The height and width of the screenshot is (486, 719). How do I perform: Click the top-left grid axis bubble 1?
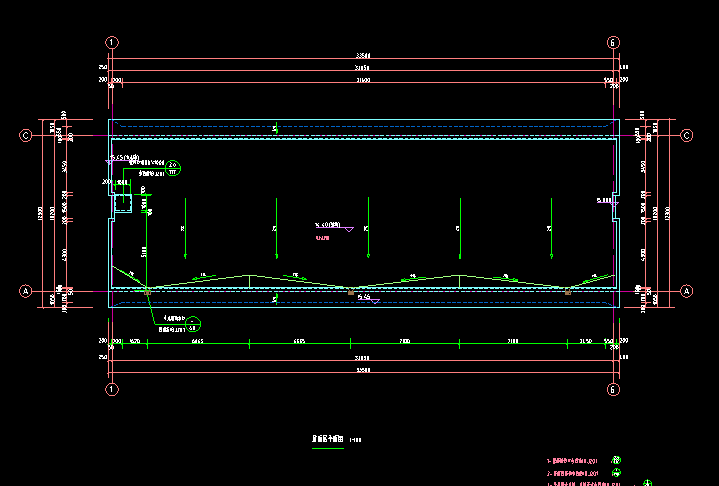pyautogui.click(x=112, y=43)
